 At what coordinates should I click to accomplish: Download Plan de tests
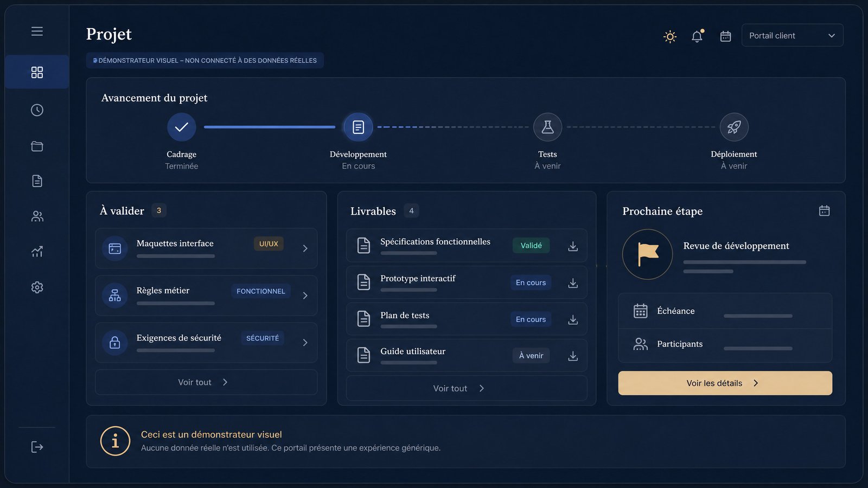pyautogui.click(x=573, y=320)
